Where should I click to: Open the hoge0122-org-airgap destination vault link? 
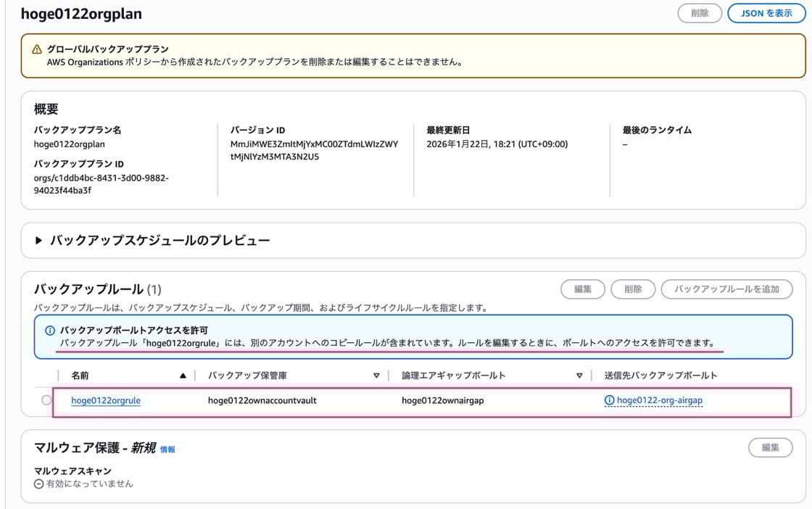(x=659, y=400)
